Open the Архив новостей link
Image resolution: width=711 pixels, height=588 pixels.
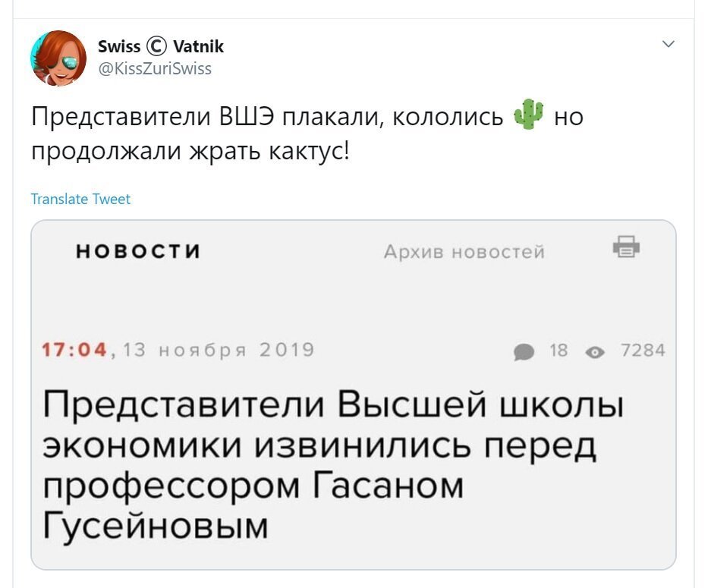tap(464, 252)
